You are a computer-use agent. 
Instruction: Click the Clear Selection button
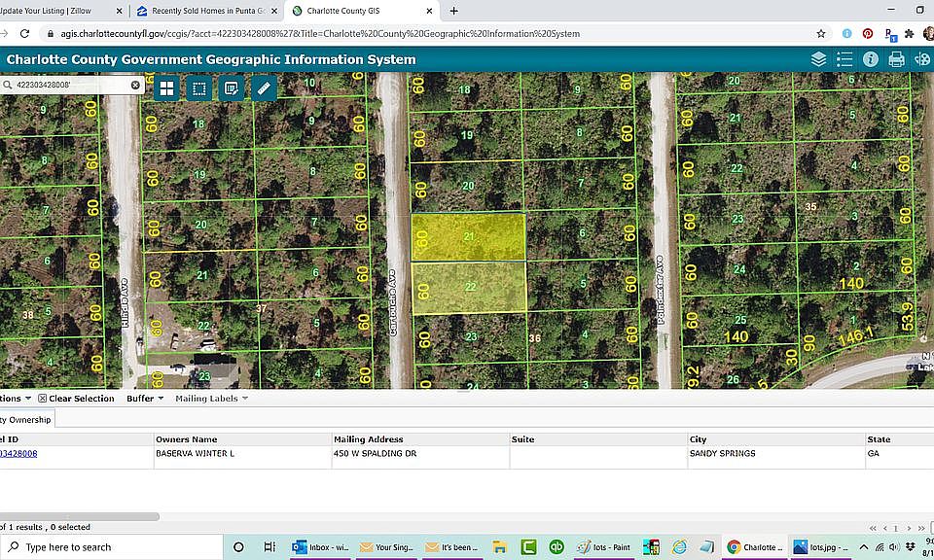pyautogui.click(x=76, y=399)
